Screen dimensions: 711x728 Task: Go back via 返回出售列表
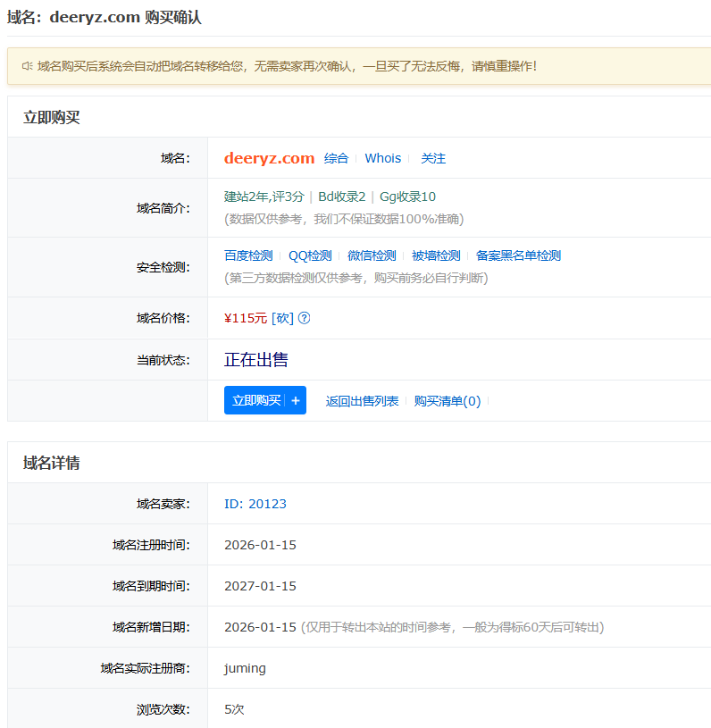(362, 401)
